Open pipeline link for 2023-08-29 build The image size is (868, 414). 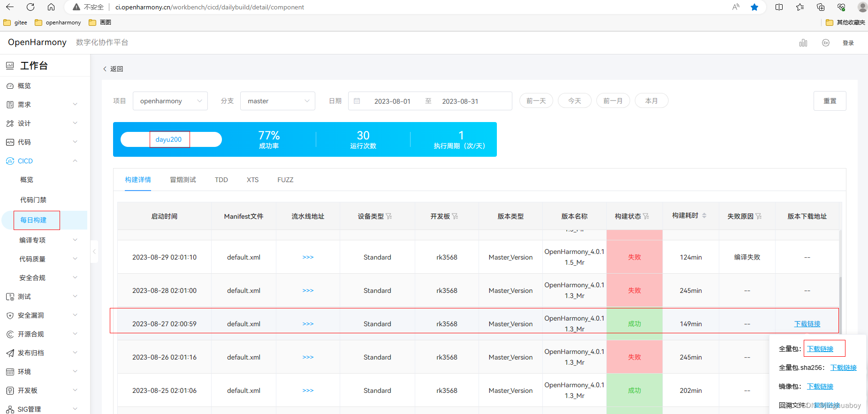[308, 257]
